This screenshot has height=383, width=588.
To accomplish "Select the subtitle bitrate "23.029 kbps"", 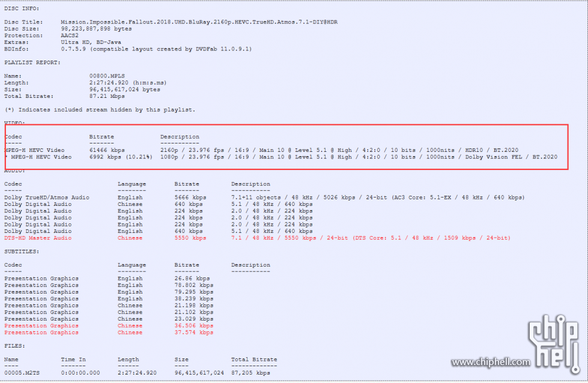I will click(x=194, y=319).
